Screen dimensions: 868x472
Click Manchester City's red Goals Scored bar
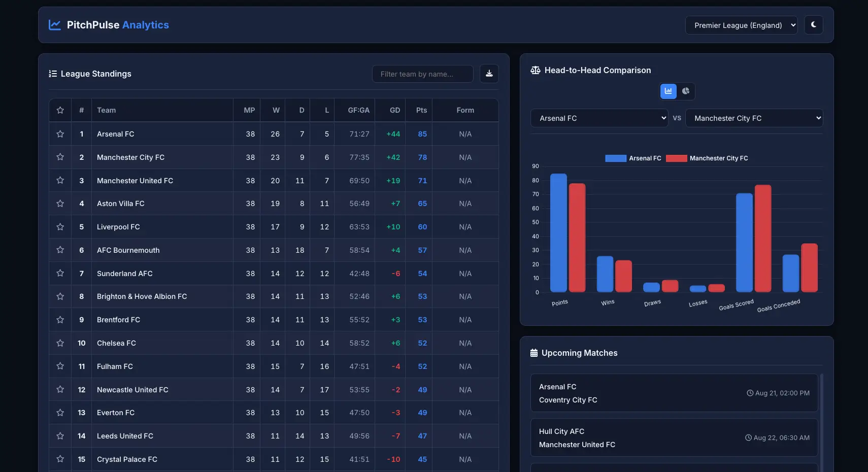763,239
